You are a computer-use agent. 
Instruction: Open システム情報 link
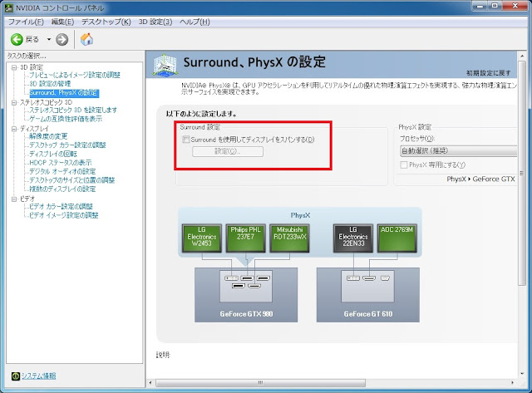click(38, 376)
